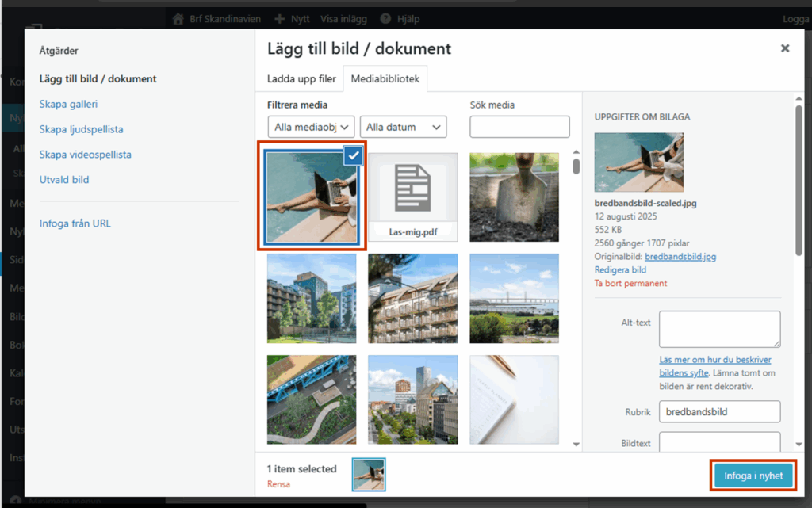Click Ta bort permanent link
This screenshot has height=508, width=812.
tap(630, 284)
